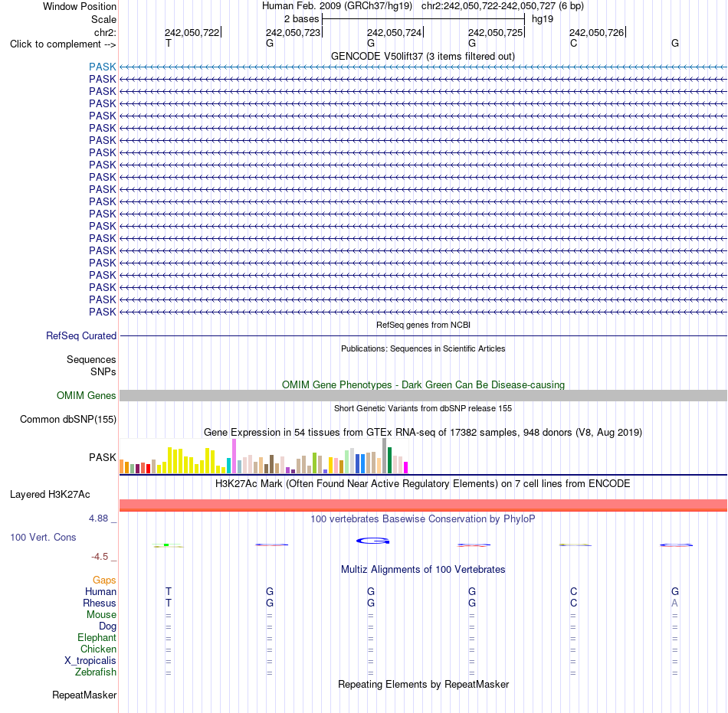This screenshot has width=728, height=713.
Task: Click the magenta last bar in GTEx chart
Action: (x=406, y=467)
